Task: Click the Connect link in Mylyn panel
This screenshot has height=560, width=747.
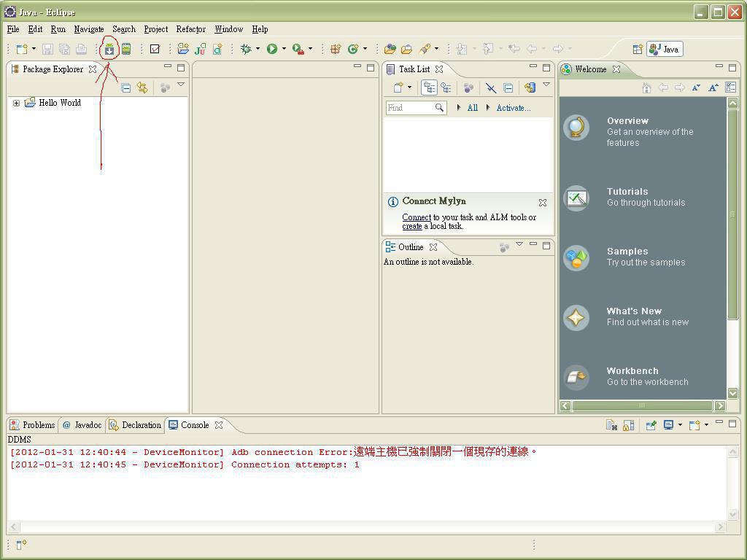Action: [x=416, y=217]
